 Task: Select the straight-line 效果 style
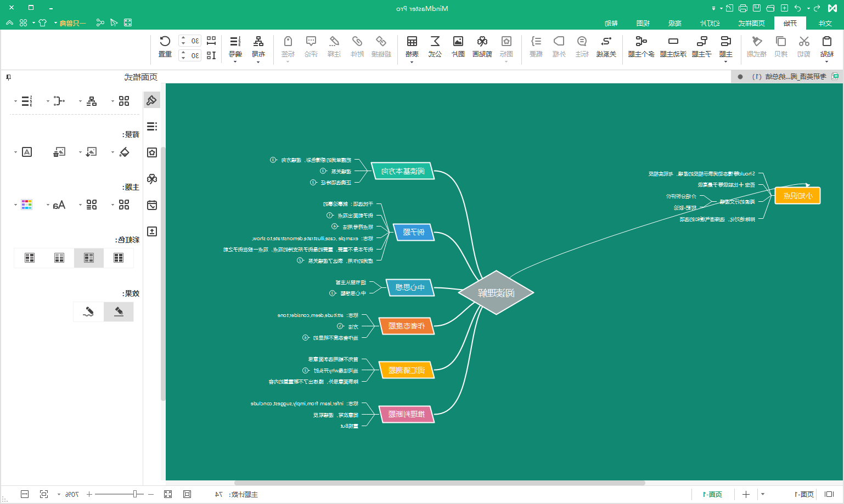pyautogui.click(x=119, y=312)
